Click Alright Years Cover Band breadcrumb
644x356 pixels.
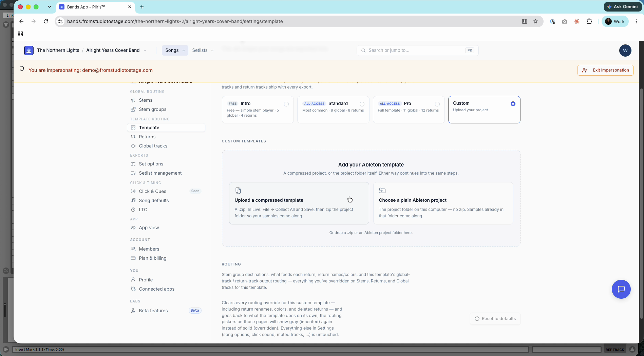(x=113, y=50)
